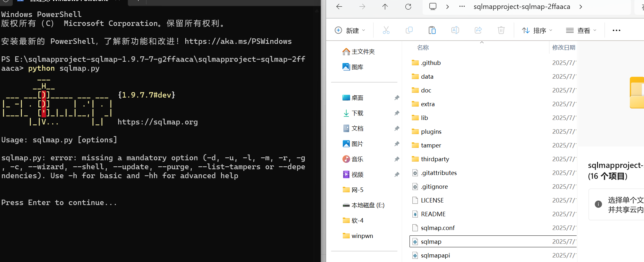Click the Copy icon in toolbar
This screenshot has width=644, height=262.
[x=409, y=30]
